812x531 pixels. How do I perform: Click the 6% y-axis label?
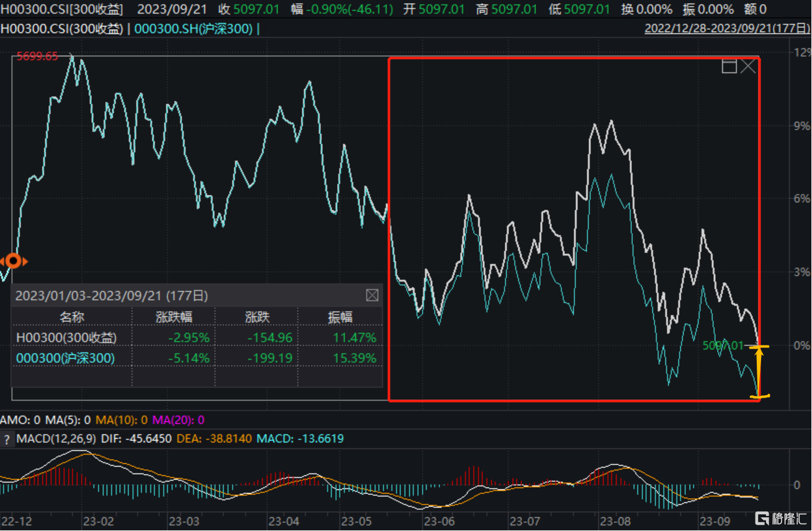click(803, 199)
